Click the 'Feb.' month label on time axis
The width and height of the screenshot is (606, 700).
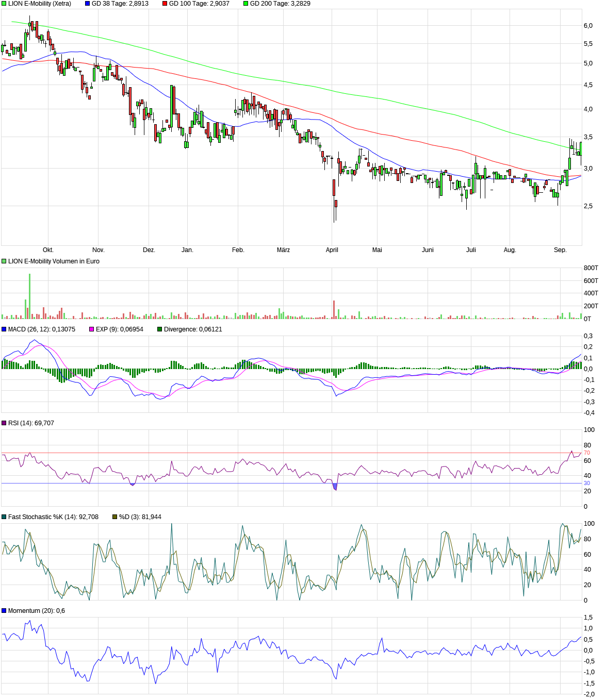238,250
